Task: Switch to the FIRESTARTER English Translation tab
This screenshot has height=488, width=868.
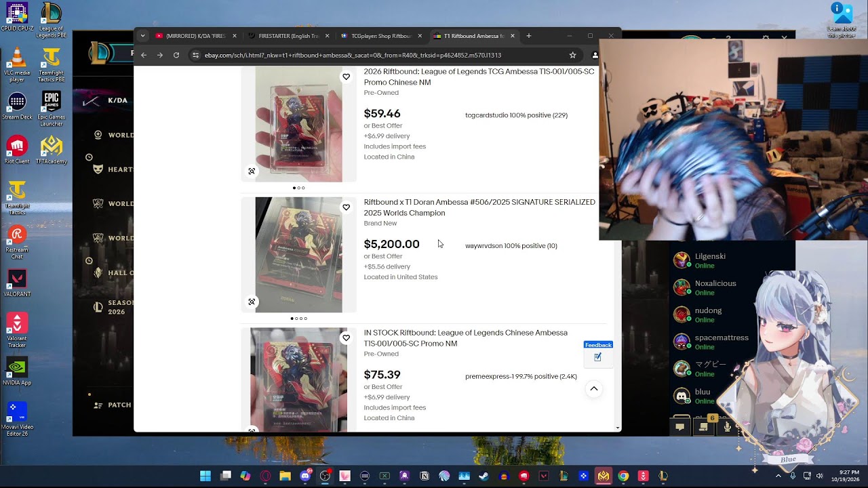Action: (x=288, y=36)
